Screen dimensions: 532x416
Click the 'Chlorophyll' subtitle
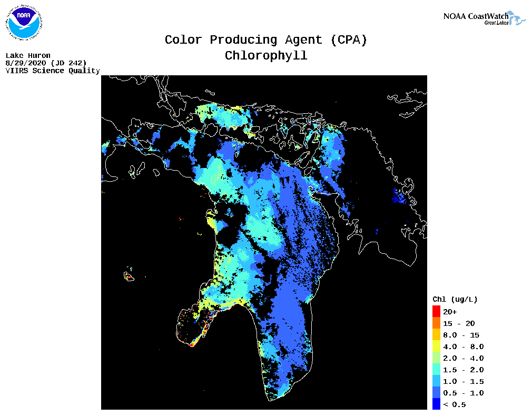[266, 55]
